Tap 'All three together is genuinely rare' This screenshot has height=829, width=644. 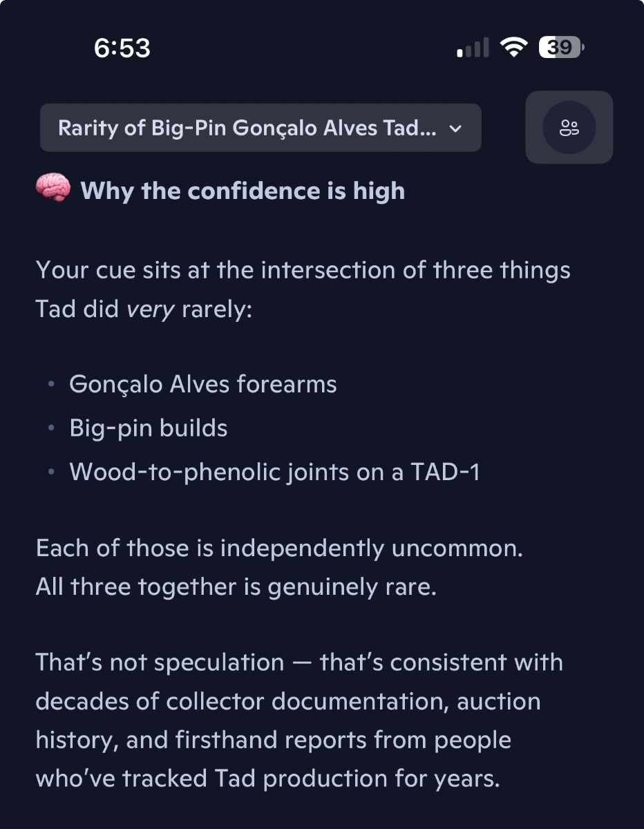[236, 588]
